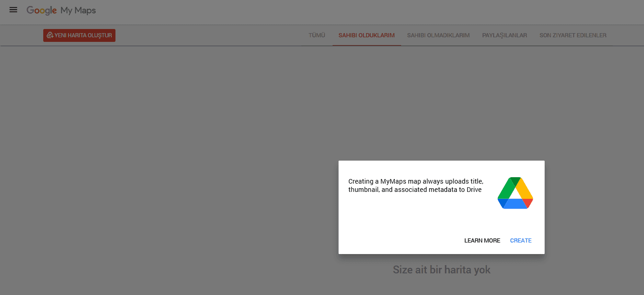644x295 pixels.
Task: Click the red underline beneath SAHİBİ OLDUKLARIM
Action: click(x=366, y=45)
